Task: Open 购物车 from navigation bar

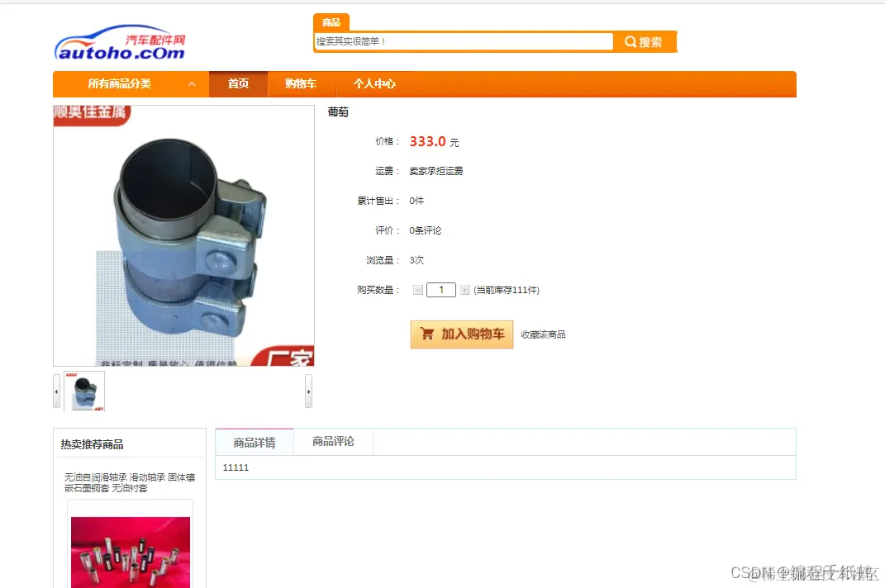Action: point(301,84)
